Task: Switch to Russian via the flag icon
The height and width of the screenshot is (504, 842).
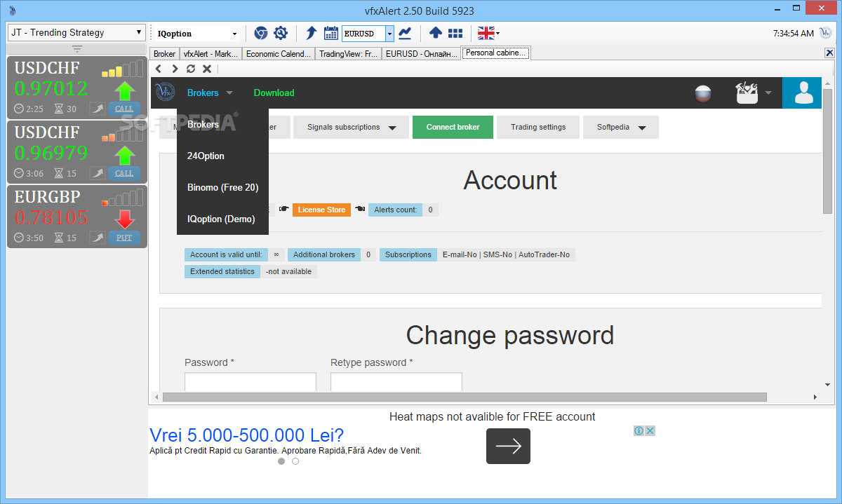Action: pyautogui.click(x=702, y=93)
